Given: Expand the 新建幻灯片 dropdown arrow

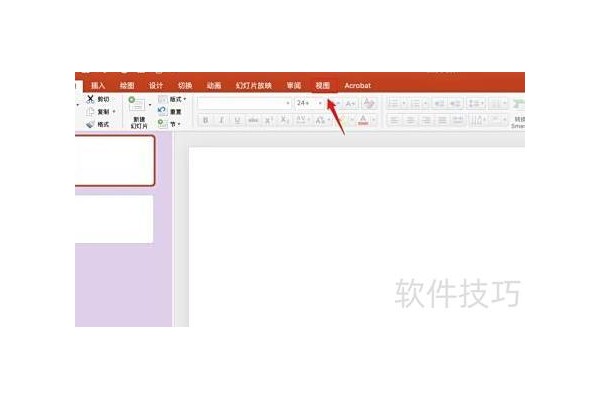Looking at the screenshot, I should 150,104.
